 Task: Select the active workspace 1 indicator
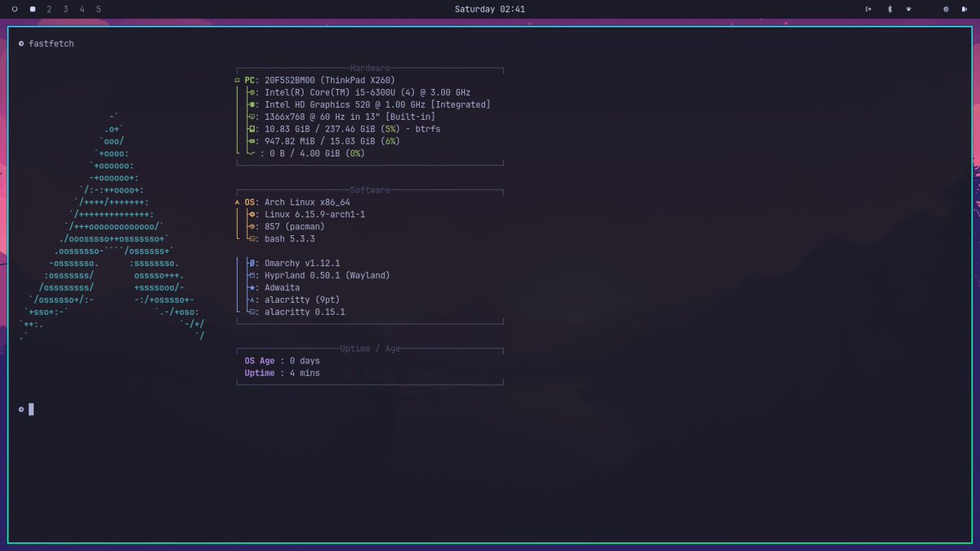[33, 9]
